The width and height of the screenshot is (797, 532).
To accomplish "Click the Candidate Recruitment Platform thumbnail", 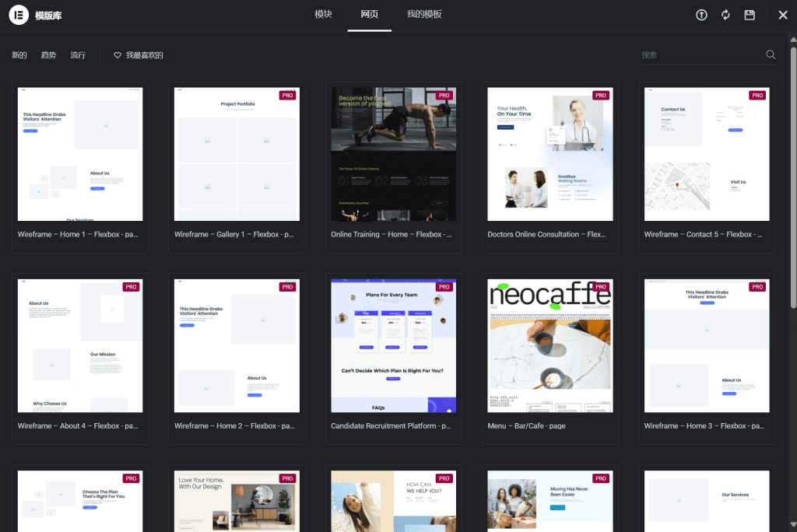I will point(393,345).
